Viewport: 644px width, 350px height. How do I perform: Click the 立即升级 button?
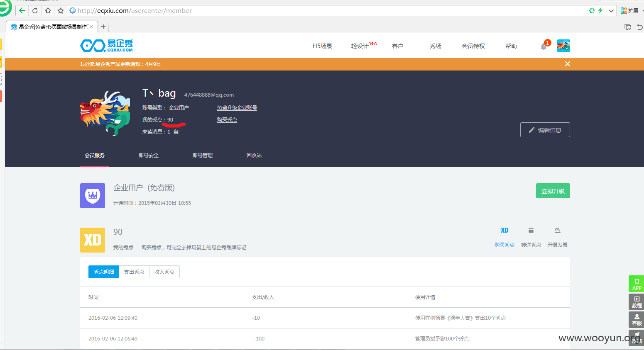click(x=553, y=191)
